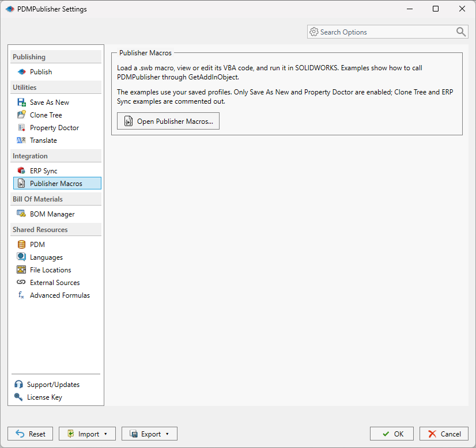Open the Import dropdown arrow
This screenshot has width=476, height=448.
[105, 434]
